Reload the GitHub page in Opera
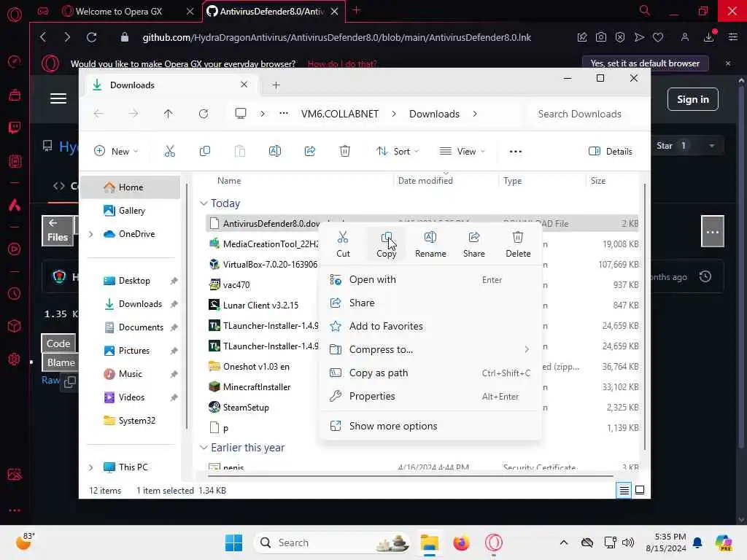The width and height of the screenshot is (747, 560). [91, 37]
